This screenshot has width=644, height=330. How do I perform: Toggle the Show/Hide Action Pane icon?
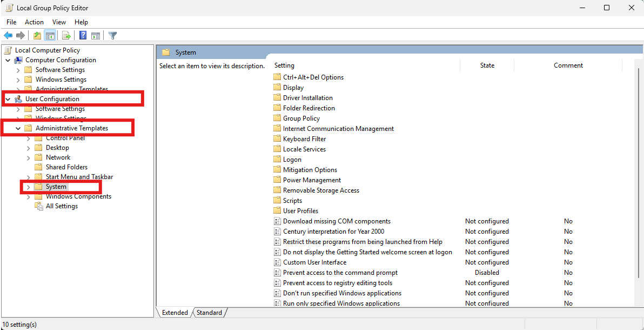click(96, 35)
